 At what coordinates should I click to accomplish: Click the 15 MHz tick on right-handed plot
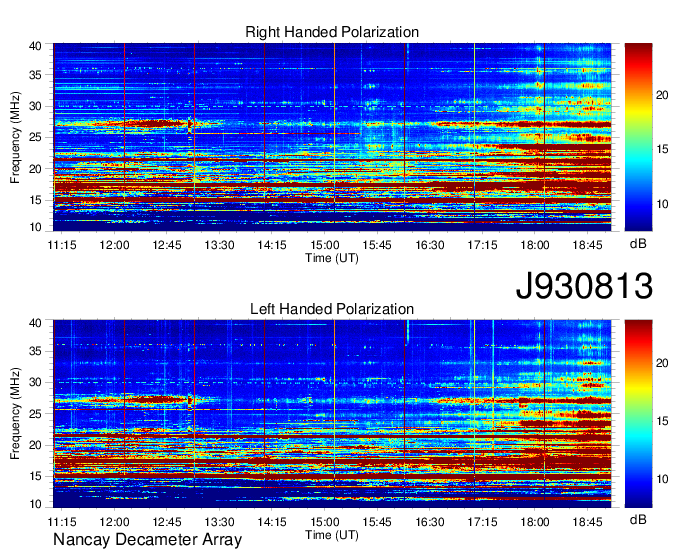(35, 200)
